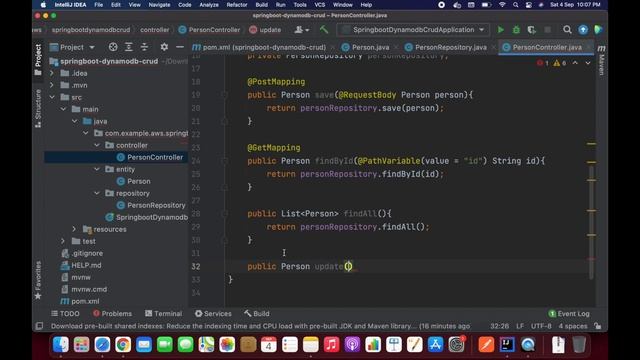Collapse the entity package
The width and height of the screenshot is (640, 360).
pos(97,169)
